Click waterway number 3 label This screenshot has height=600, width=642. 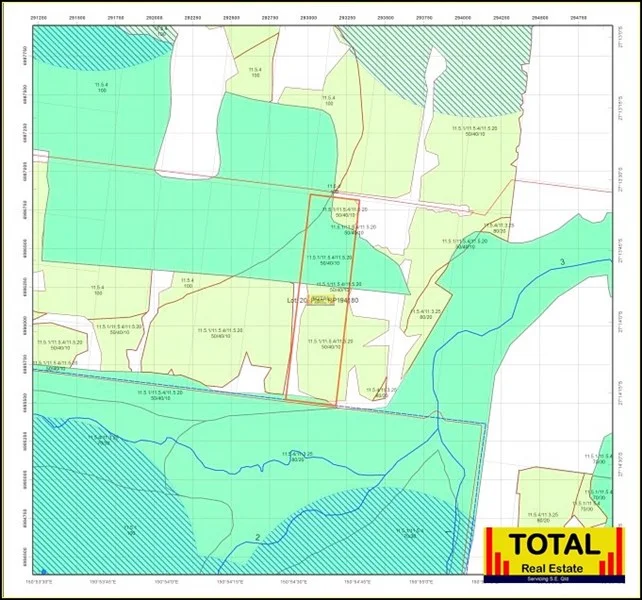pyautogui.click(x=562, y=261)
